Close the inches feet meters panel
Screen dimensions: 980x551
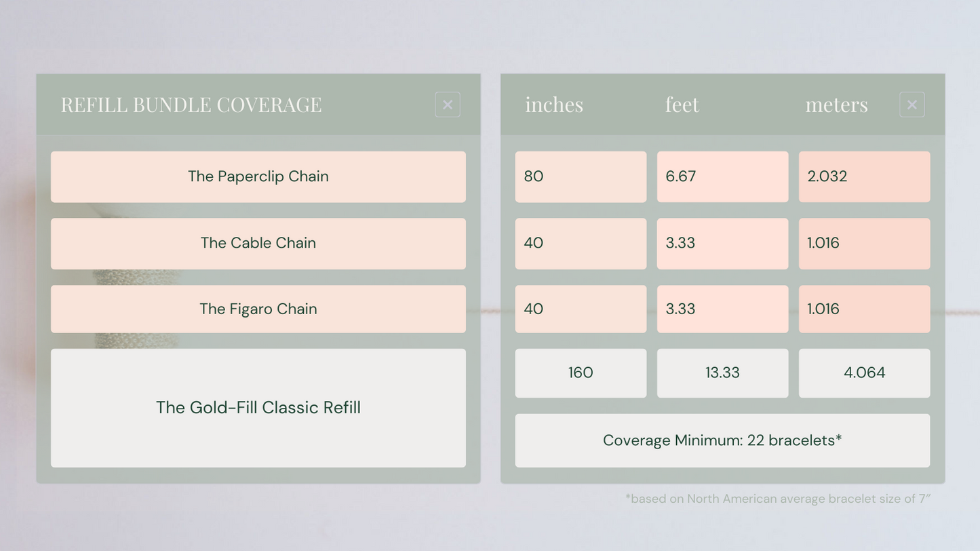pyautogui.click(x=912, y=104)
